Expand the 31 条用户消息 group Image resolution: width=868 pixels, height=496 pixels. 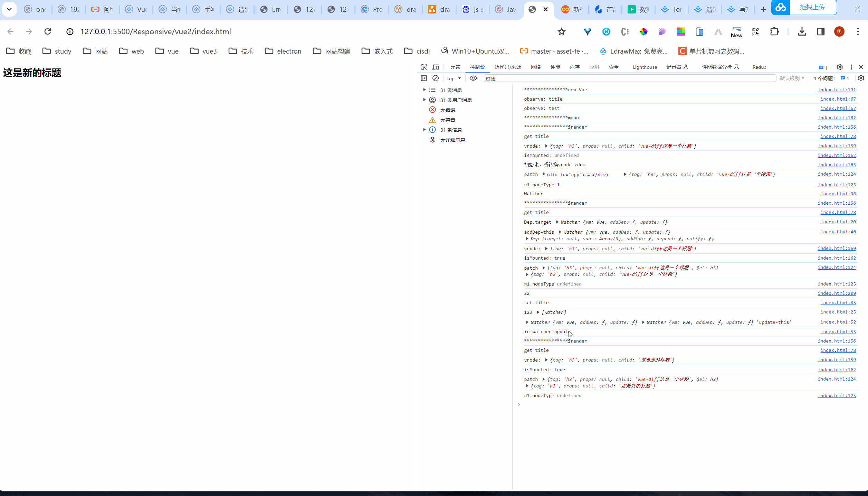[425, 100]
